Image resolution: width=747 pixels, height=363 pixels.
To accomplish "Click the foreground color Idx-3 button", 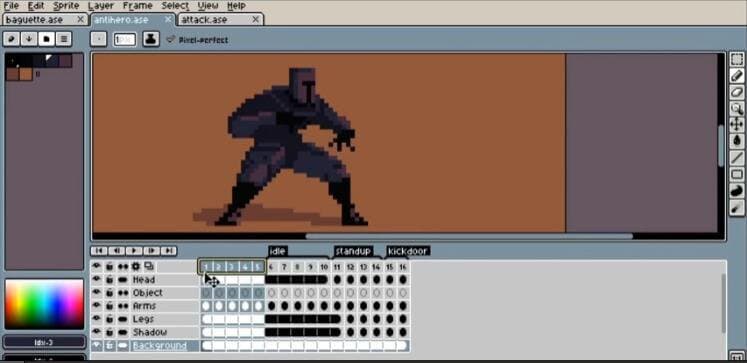I will click(44, 342).
